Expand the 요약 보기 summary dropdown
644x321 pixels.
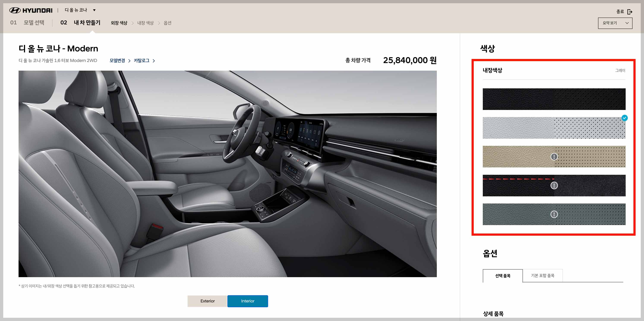coord(610,23)
